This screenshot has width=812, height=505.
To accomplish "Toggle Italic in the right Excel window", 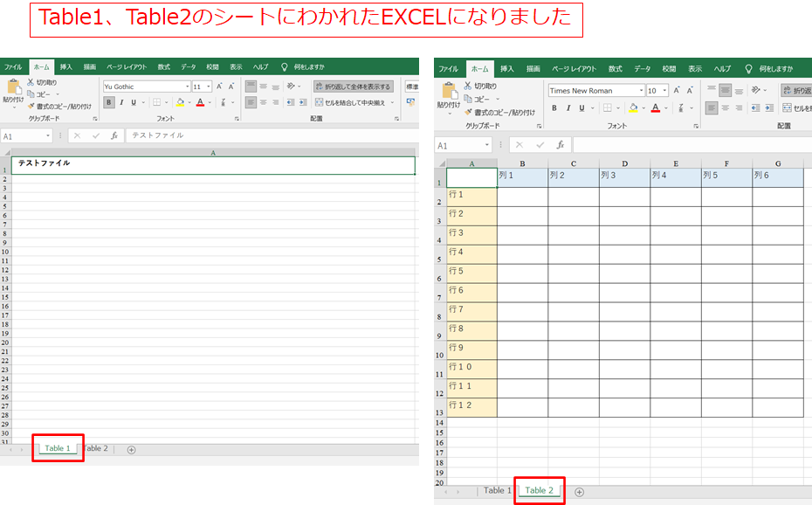I will pos(568,107).
